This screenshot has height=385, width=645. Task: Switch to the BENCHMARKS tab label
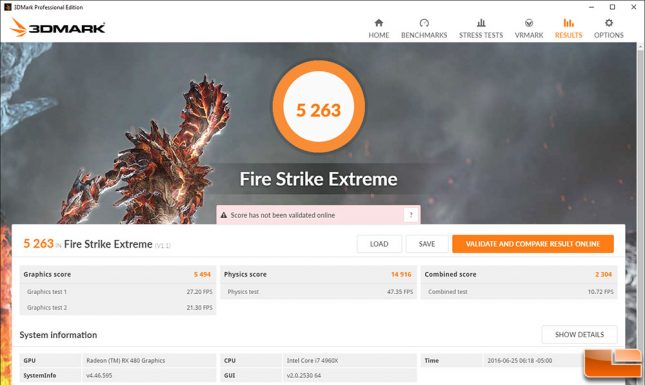(x=424, y=35)
